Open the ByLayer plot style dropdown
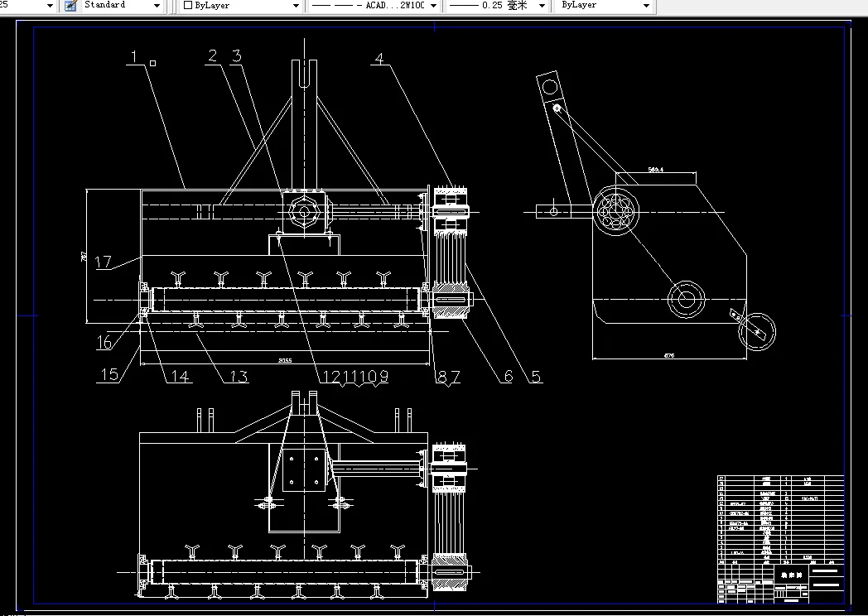This screenshot has width=868, height=616. pos(646,6)
